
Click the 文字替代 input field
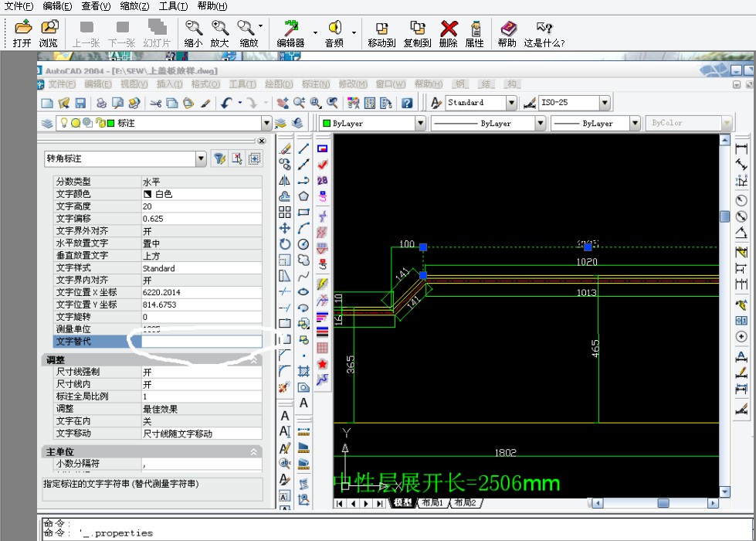pyautogui.click(x=202, y=341)
